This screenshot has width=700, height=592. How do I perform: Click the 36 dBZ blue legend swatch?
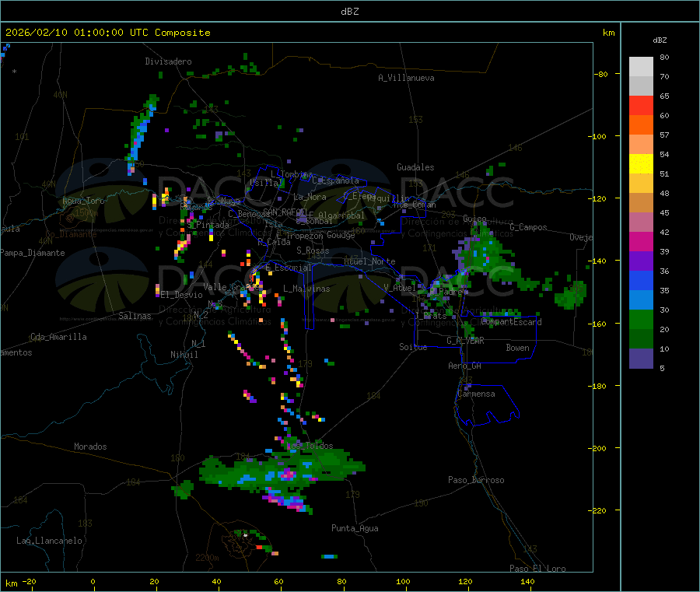point(641,280)
